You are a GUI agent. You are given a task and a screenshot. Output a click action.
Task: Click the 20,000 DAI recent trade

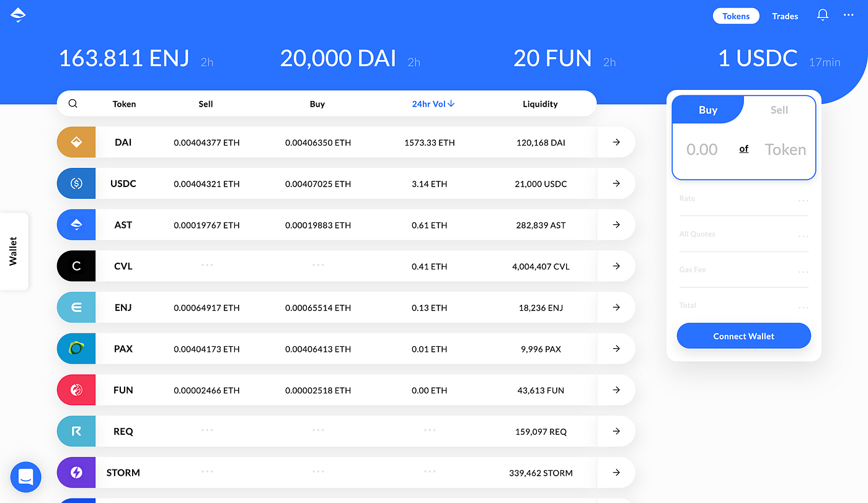click(x=350, y=59)
